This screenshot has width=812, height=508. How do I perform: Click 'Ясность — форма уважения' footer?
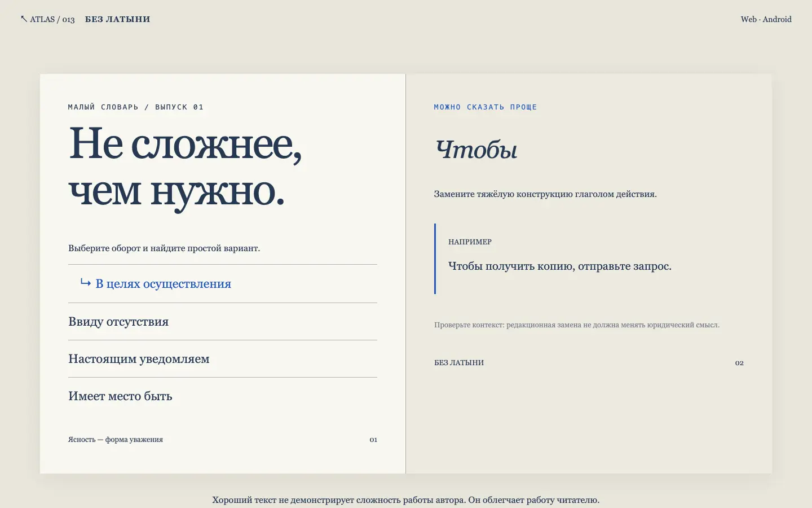tap(116, 440)
